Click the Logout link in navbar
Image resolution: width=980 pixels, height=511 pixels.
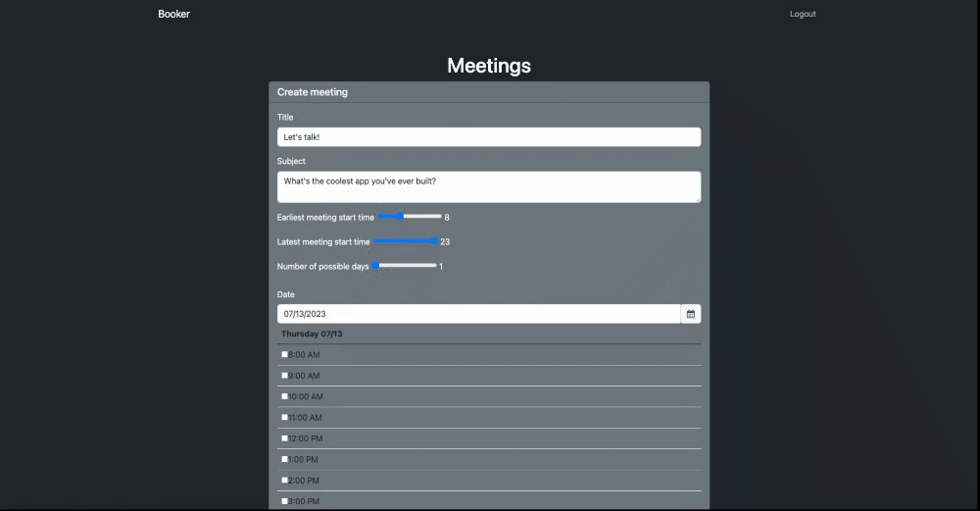point(803,14)
